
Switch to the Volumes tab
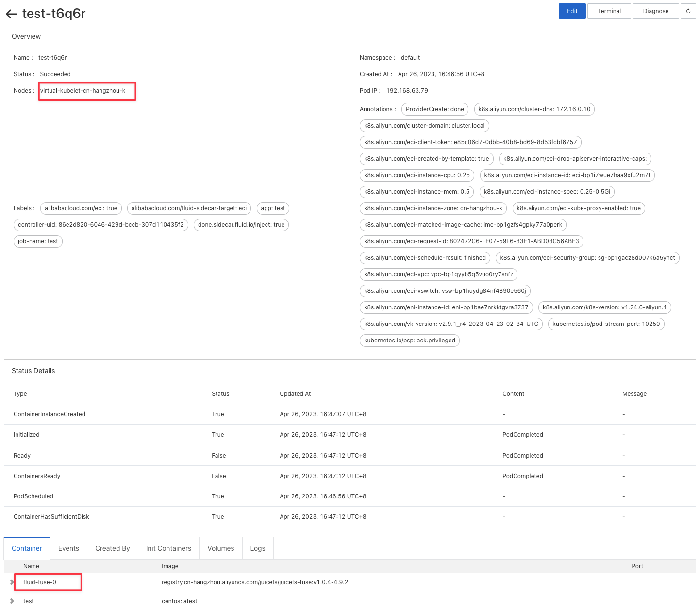220,548
